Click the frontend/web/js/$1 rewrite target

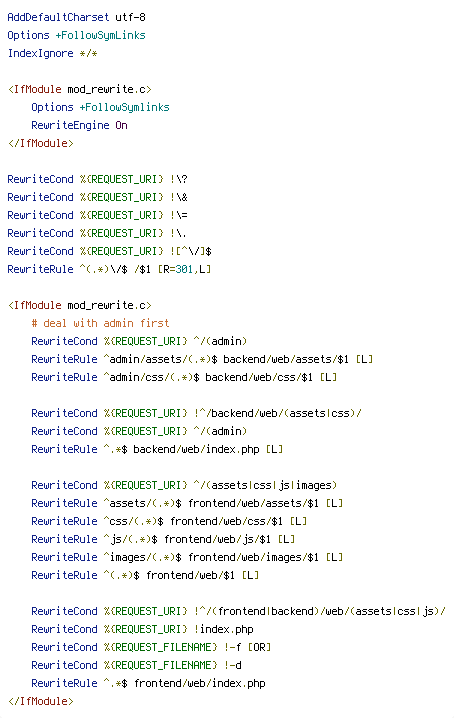tap(218, 539)
